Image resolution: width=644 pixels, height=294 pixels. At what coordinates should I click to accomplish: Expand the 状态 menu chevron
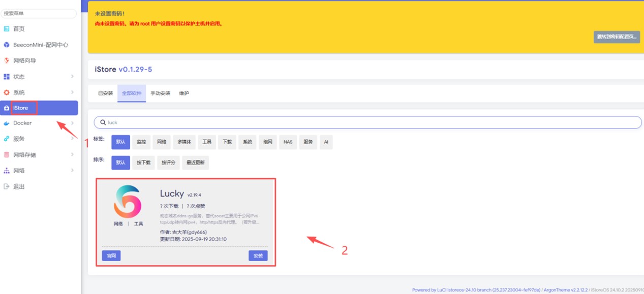(x=72, y=77)
